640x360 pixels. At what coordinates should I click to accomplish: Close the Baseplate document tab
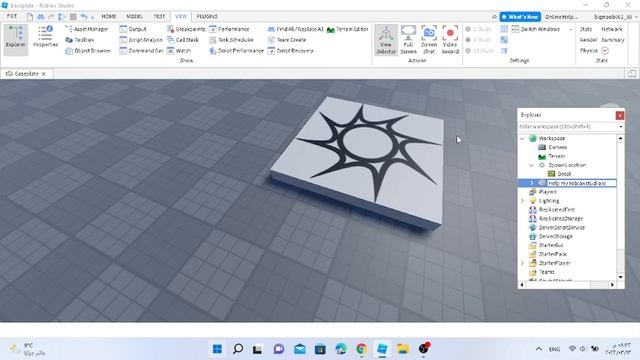tap(44, 74)
